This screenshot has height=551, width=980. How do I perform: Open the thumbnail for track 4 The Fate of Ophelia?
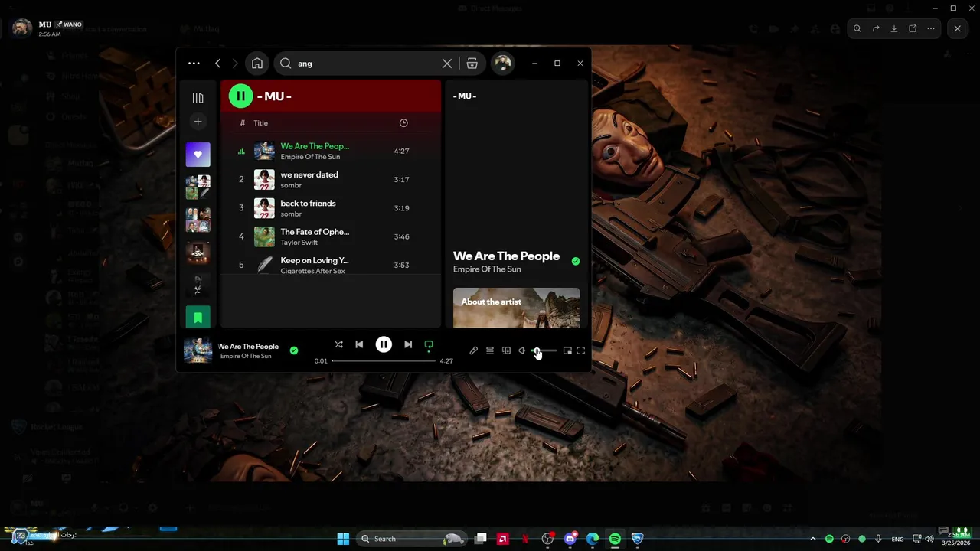(x=264, y=236)
